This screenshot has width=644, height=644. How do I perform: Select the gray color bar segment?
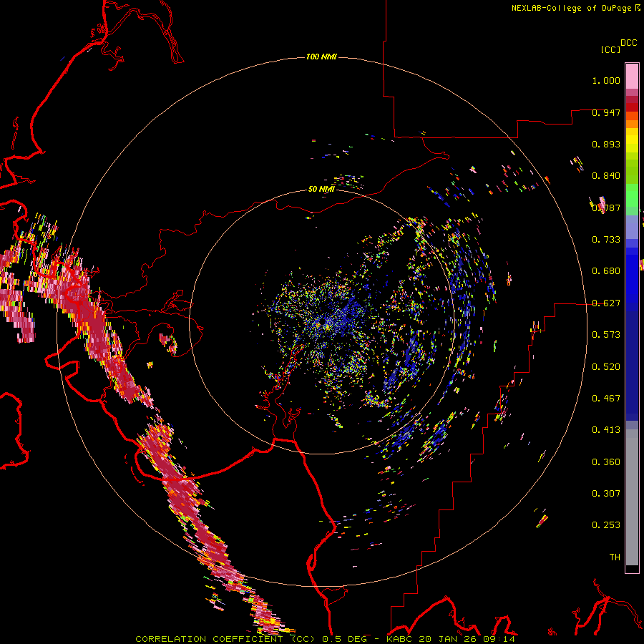coord(632,497)
